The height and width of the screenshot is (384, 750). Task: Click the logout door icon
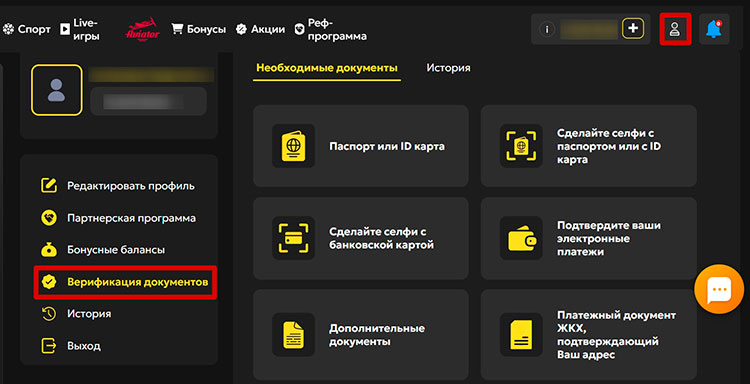[x=49, y=345]
